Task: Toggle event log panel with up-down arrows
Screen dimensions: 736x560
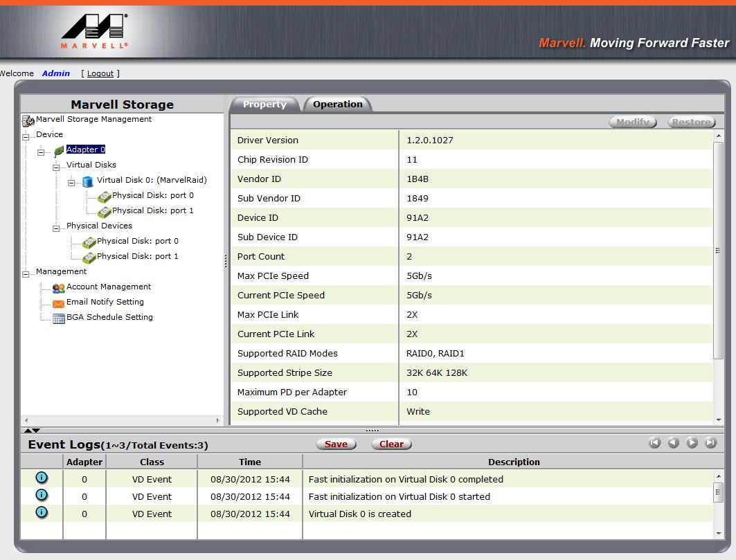Action: (32, 430)
